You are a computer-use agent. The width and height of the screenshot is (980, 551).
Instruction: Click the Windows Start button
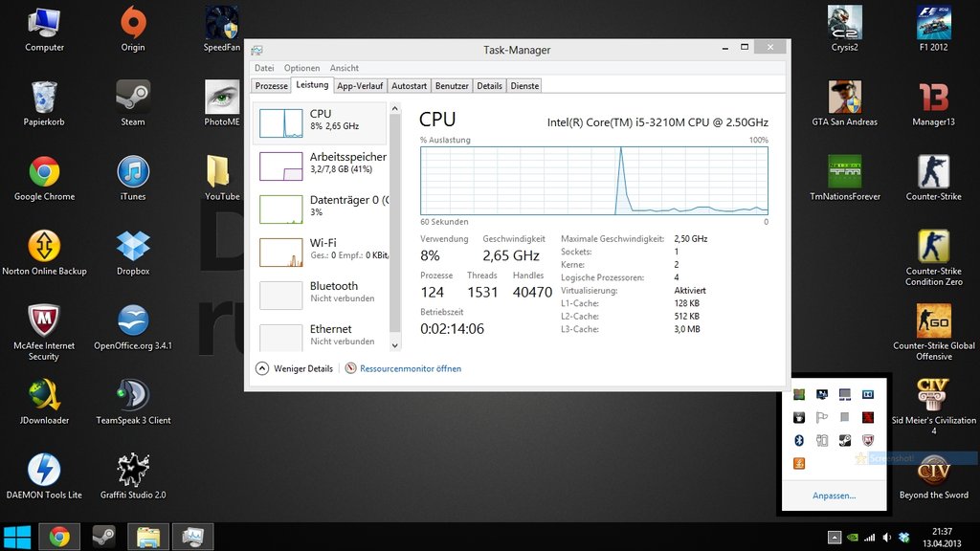pyautogui.click(x=16, y=537)
